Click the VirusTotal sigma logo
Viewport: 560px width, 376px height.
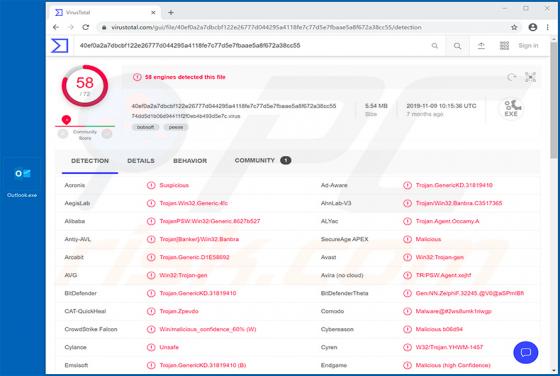pos(60,46)
